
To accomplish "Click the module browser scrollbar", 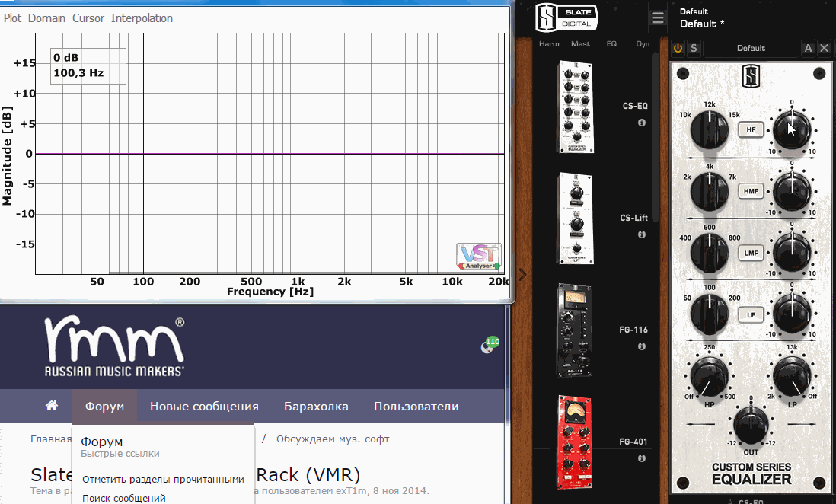I will click(656, 137).
